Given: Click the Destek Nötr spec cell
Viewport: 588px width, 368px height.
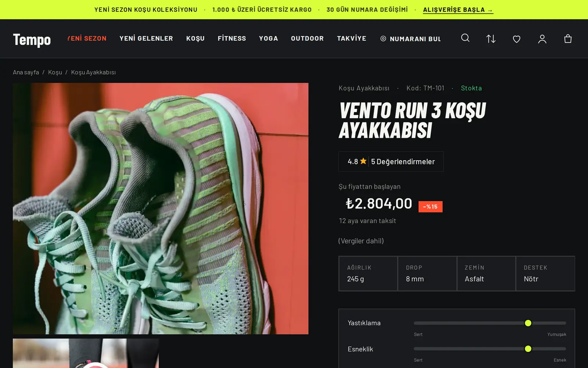Looking at the screenshot, I should pyautogui.click(x=545, y=274).
